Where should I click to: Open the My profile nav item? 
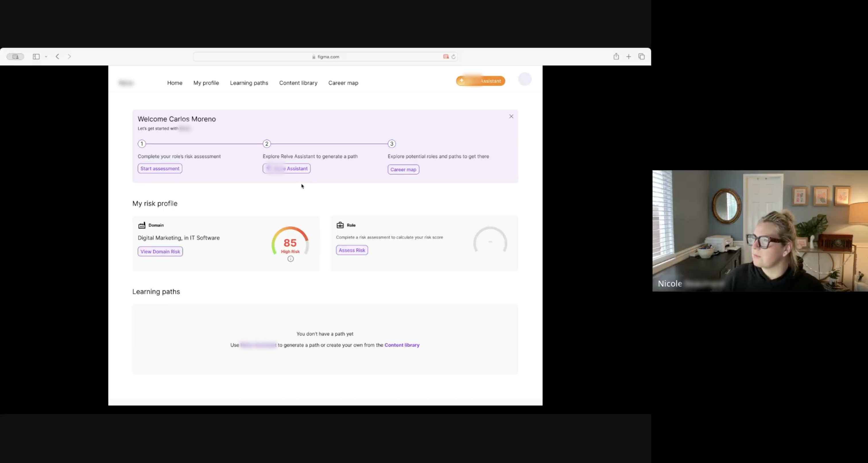(206, 83)
